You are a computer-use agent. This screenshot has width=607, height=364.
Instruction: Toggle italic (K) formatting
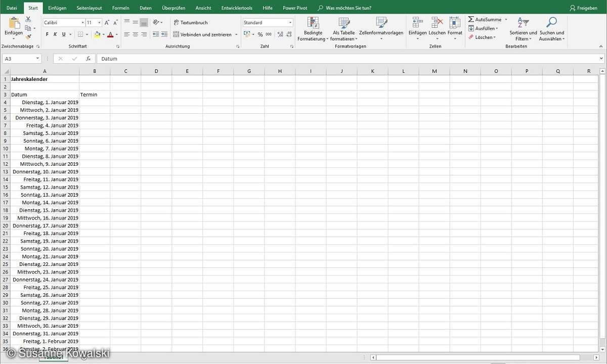[x=55, y=34]
